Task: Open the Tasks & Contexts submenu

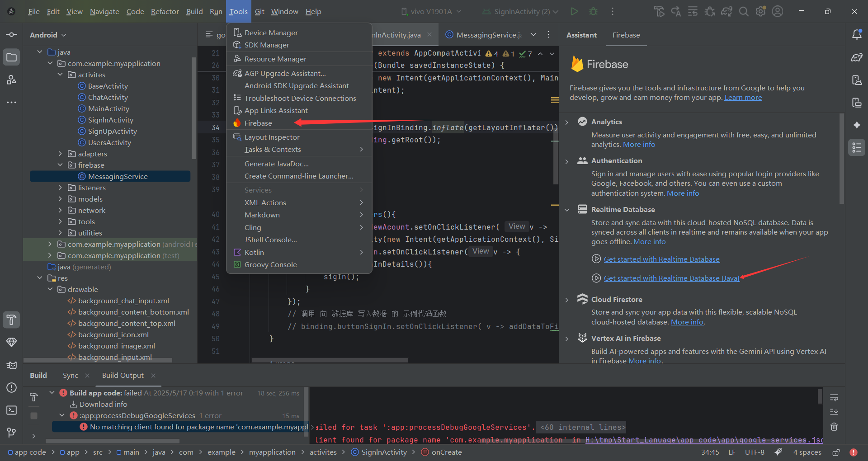Action: 299,149
